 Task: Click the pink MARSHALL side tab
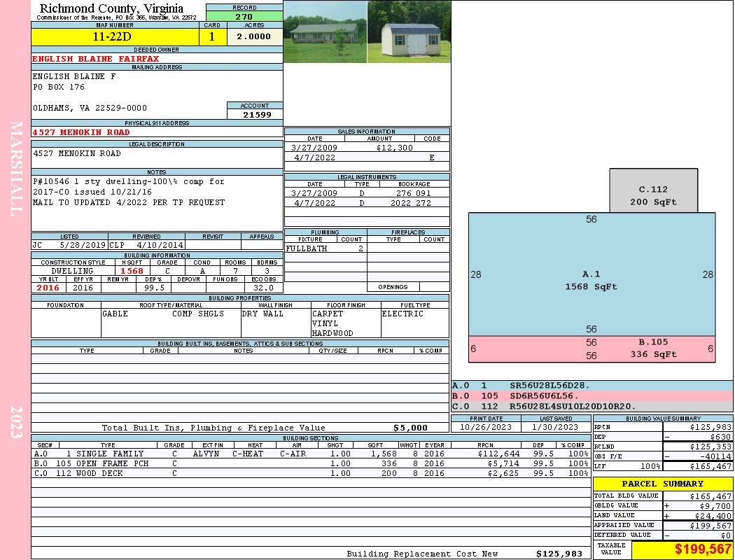pos(16,168)
